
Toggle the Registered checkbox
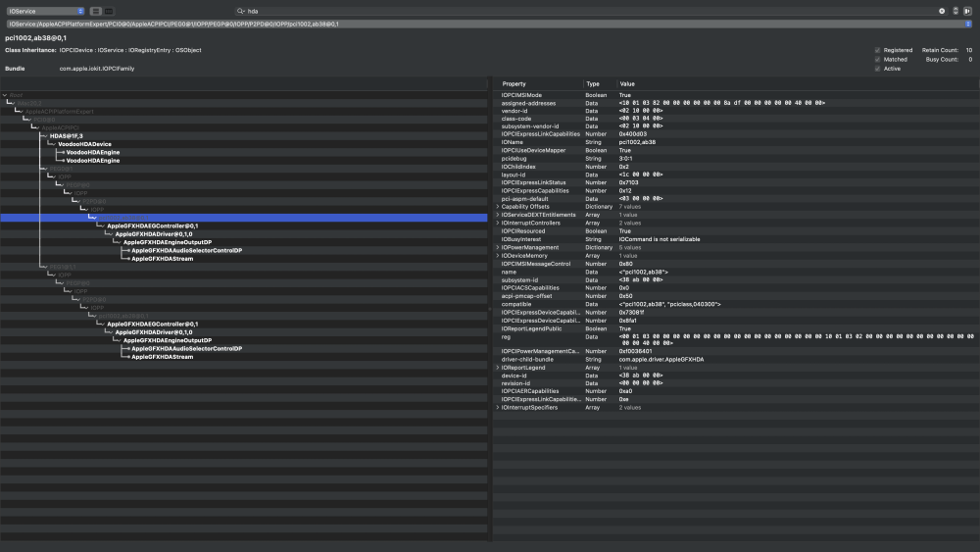click(x=877, y=50)
